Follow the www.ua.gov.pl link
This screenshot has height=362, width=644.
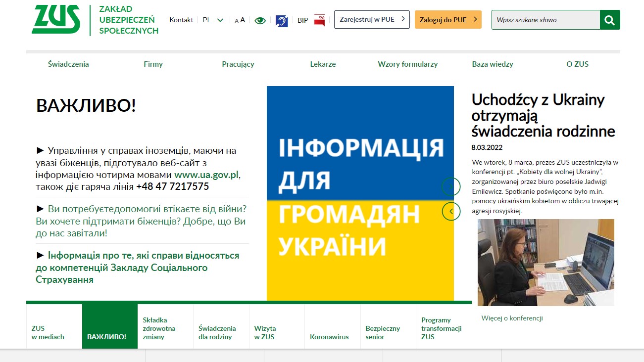206,174
